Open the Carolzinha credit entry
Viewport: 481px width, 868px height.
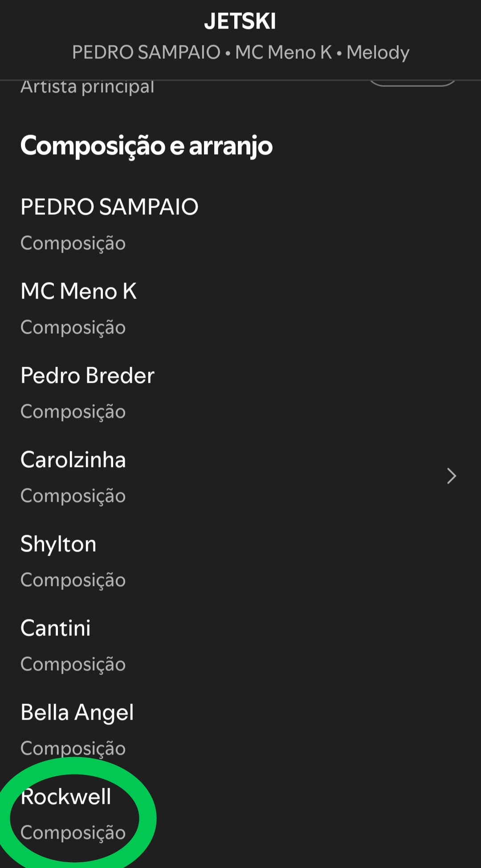point(73,459)
